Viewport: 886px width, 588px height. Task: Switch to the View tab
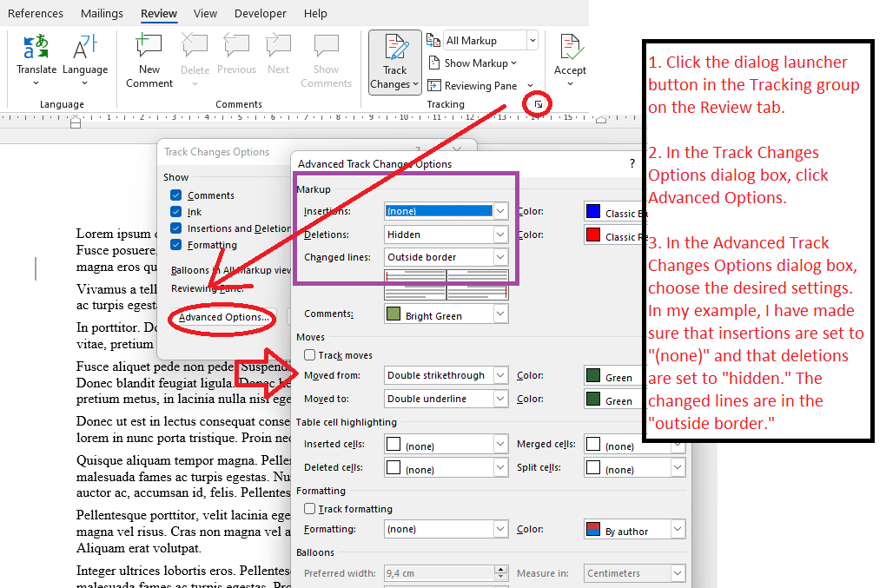tap(205, 13)
